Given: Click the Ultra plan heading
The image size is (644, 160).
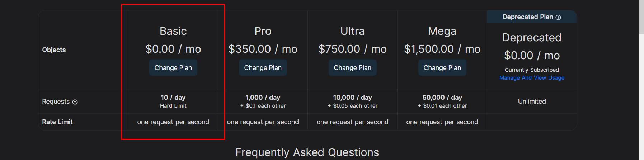Looking at the screenshot, I should pyautogui.click(x=352, y=31).
